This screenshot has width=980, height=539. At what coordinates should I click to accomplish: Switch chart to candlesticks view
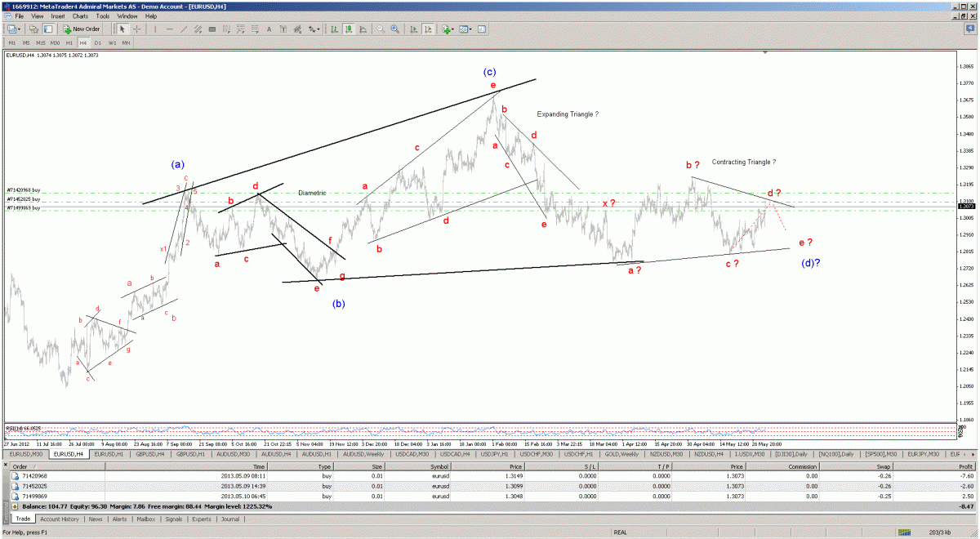tap(349, 29)
